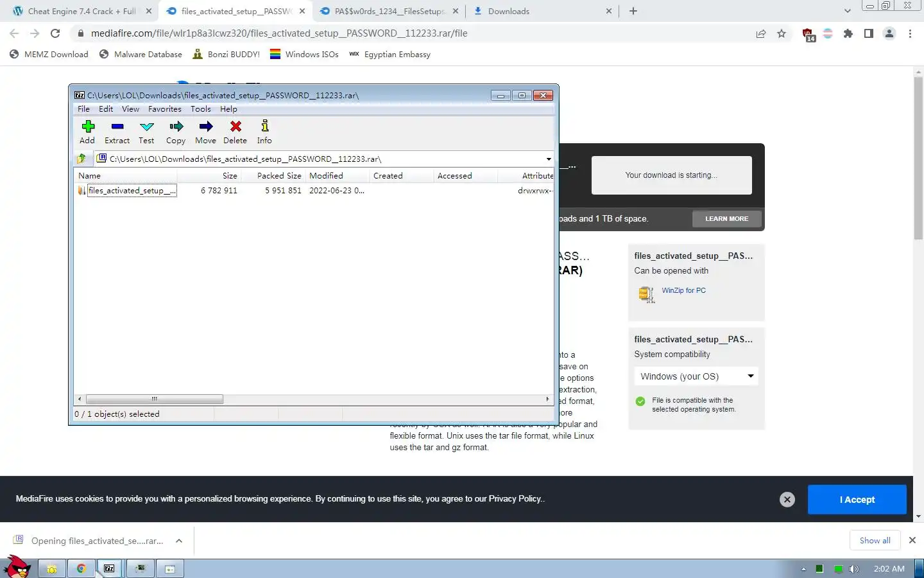Expand the download item options chevron
This screenshot has width=924, height=578.
[x=179, y=541]
